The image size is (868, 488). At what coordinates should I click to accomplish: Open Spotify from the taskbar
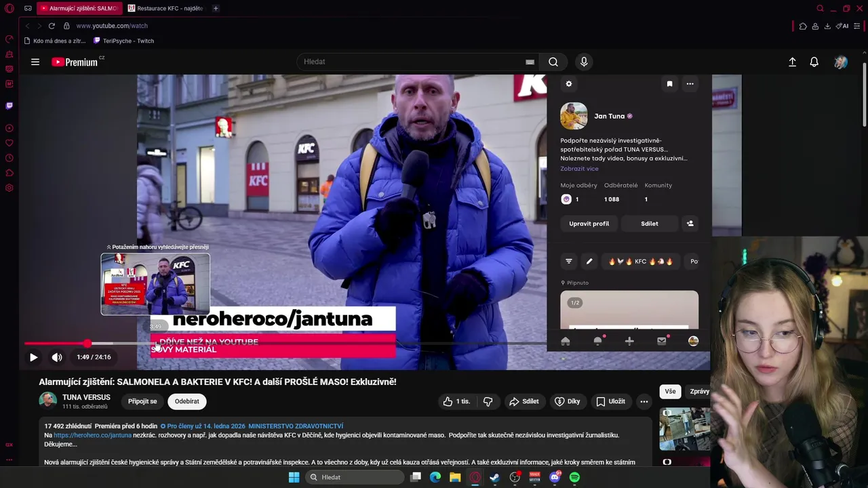[x=574, y=477]
